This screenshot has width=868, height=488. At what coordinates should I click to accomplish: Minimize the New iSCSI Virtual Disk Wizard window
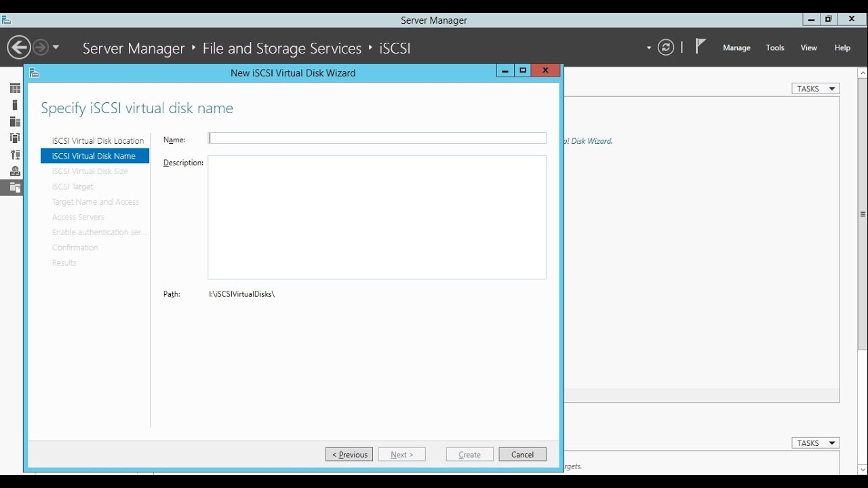coord(505,70)
